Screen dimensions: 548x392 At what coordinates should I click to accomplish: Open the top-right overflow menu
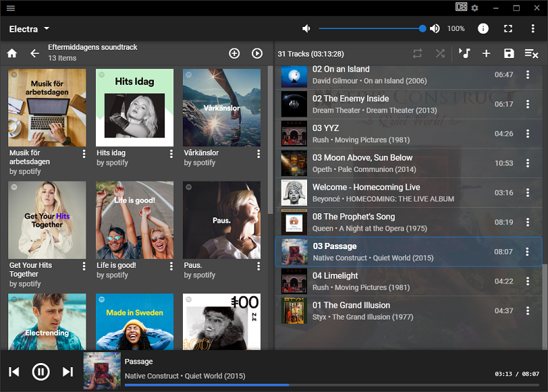click(x=533, y=29)
